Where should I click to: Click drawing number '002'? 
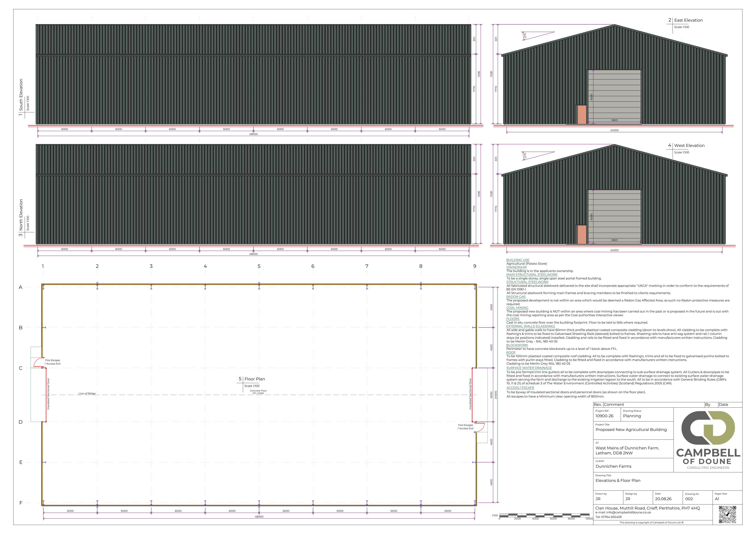pos(689,499)
